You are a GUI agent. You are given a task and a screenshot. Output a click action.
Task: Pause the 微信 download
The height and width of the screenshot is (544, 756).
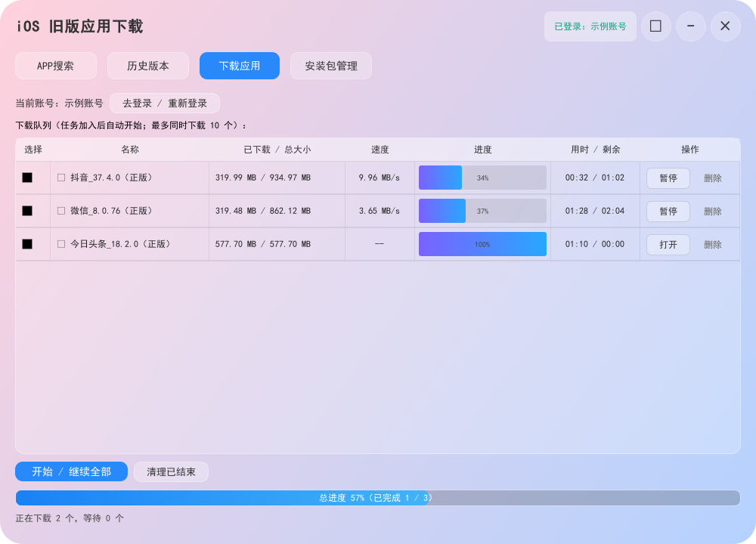point(668,211)
